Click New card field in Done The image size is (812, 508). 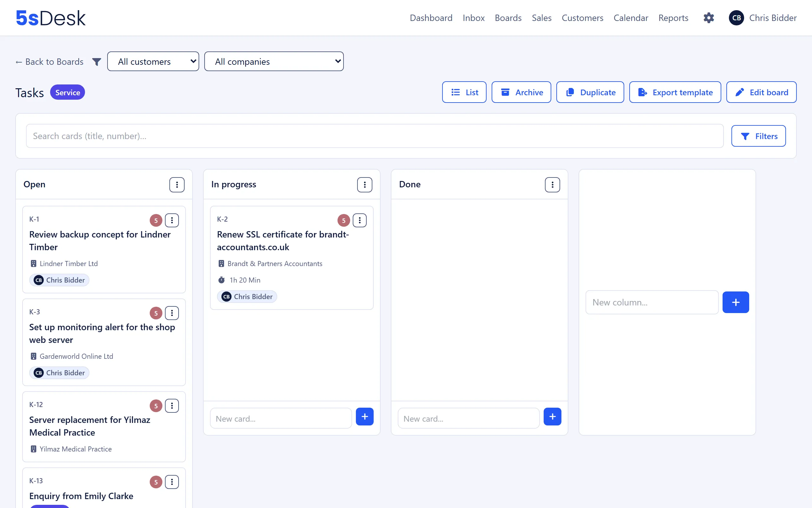[x=468, y=419]
